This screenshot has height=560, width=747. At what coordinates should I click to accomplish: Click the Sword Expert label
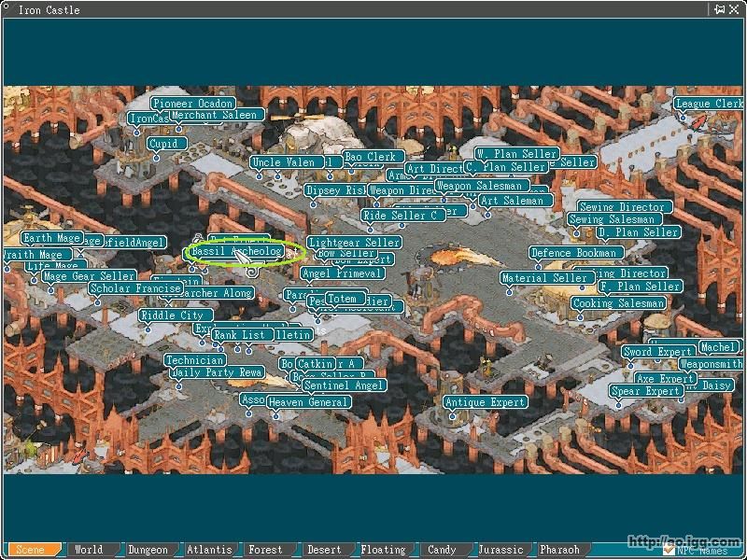(659, 352)
